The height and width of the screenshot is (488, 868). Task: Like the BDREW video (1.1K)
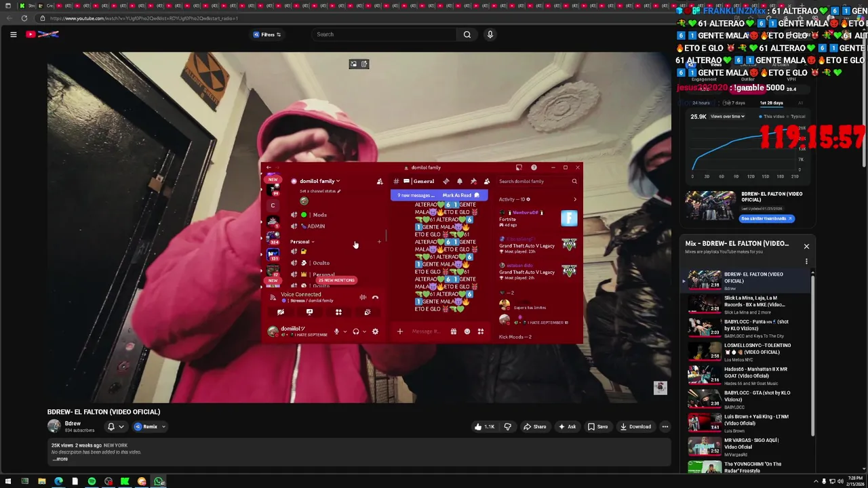(484, 427)
